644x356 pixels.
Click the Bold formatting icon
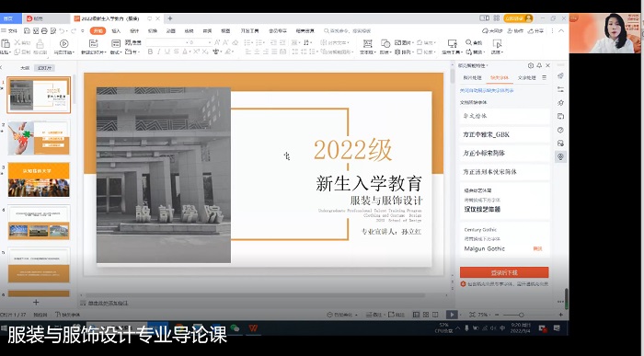pos(150,52)
